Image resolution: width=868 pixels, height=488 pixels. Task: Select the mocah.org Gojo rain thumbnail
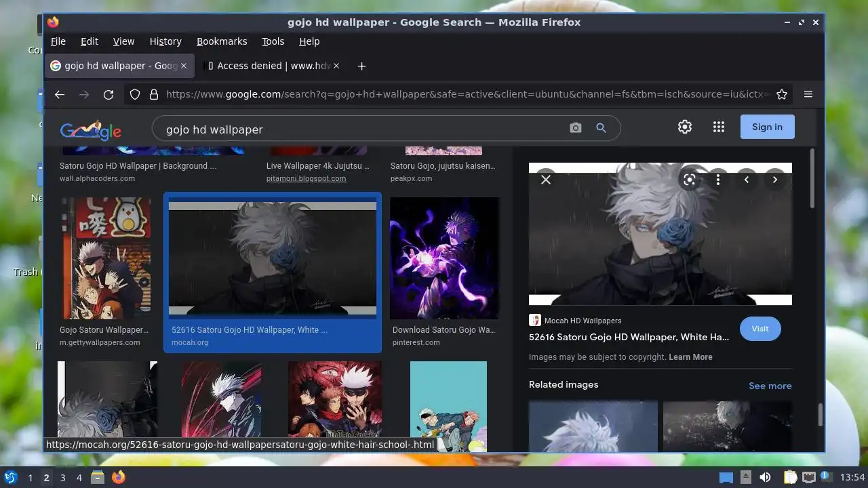pos(273,258)
